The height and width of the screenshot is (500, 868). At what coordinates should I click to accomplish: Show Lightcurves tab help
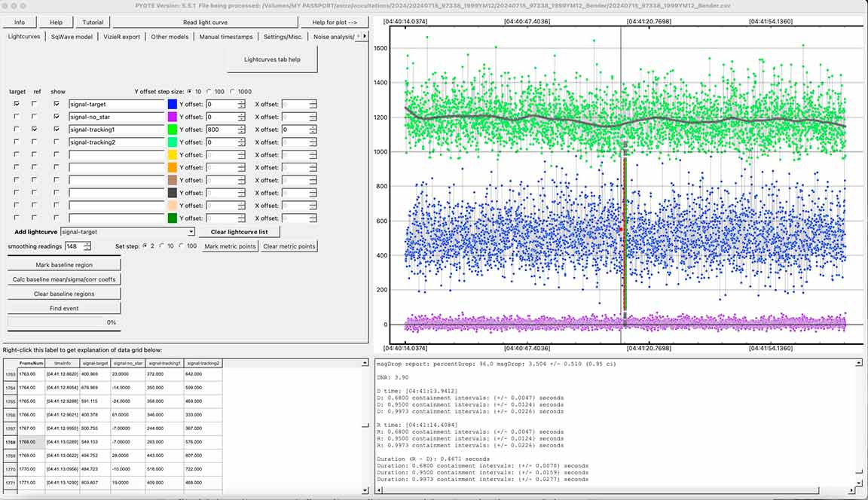(272, 59)
